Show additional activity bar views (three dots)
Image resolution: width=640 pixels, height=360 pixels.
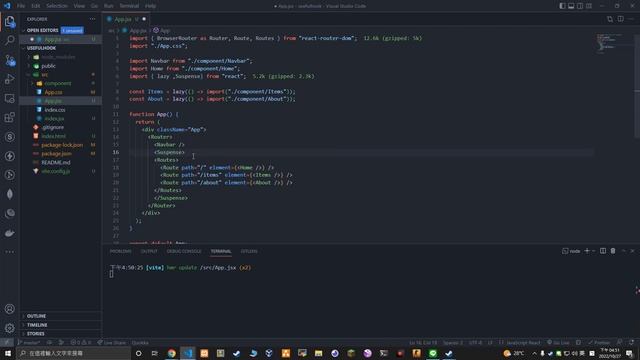point(10,252)
